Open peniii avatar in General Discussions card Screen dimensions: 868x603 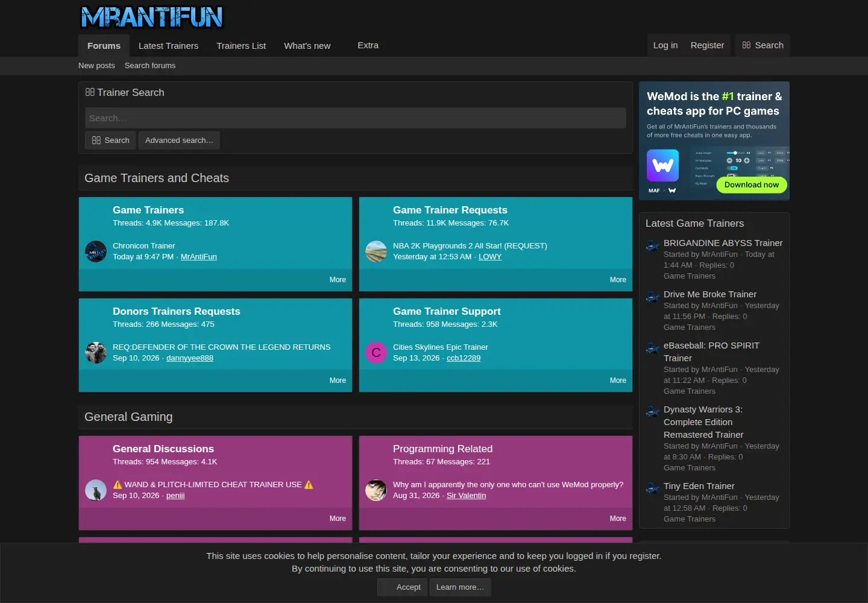96,490
